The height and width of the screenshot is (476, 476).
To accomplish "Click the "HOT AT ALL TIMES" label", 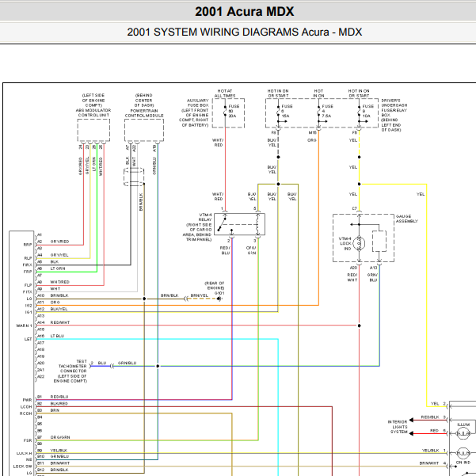I will (x=225, y=93).
